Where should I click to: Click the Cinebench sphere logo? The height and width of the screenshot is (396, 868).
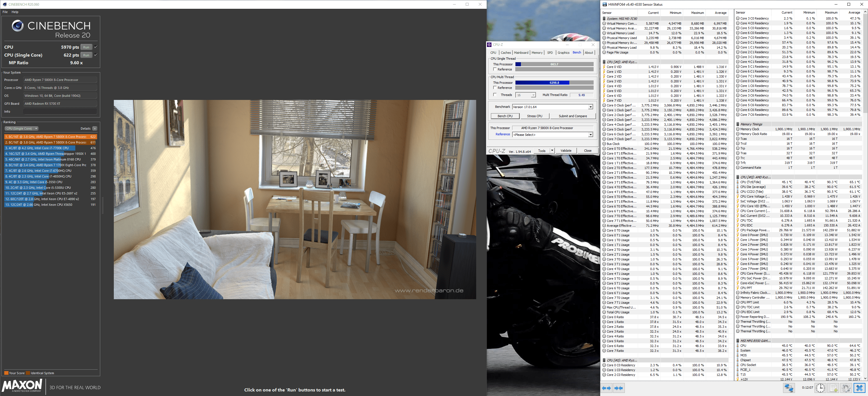point(18,26)
